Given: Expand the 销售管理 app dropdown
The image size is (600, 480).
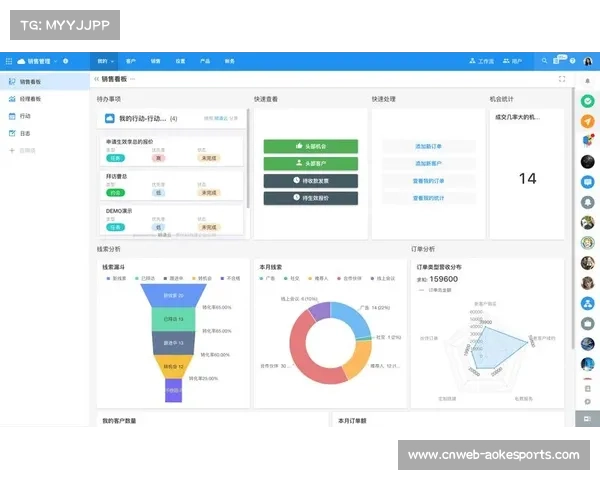Looking at the screenshot, I should pyautogui.click(x=56, y=61).
